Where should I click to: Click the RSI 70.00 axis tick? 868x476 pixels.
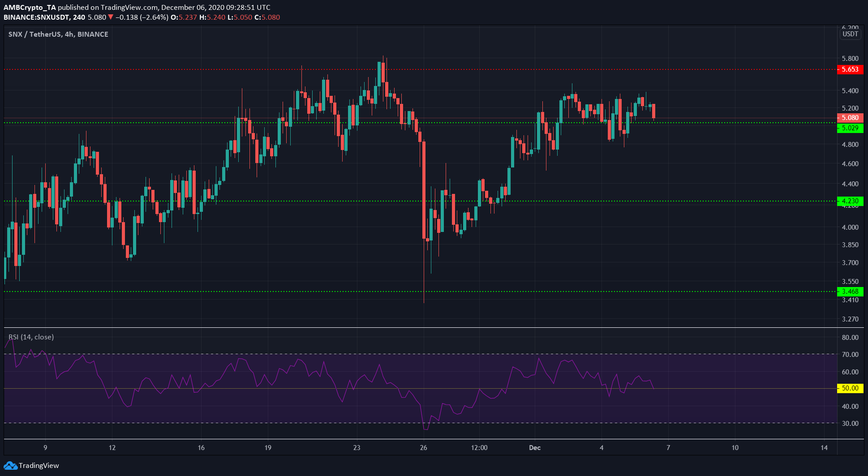pyautogui.click(x=850, y=355)
